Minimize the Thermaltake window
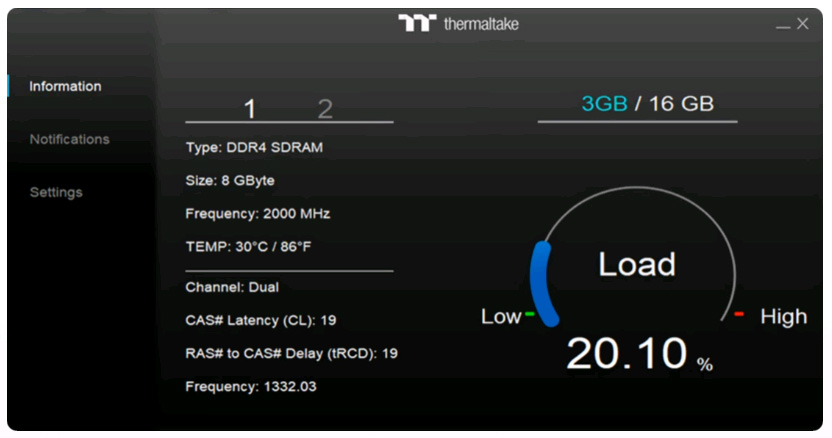This screenshot has height=438, width=832. (x=783, y=27)
